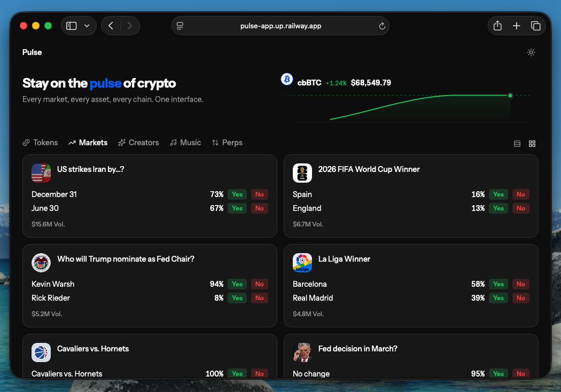This screenshot has height=392, width=561.
Task: Open the Fed decision in March? market
Action: click(358, 349)
